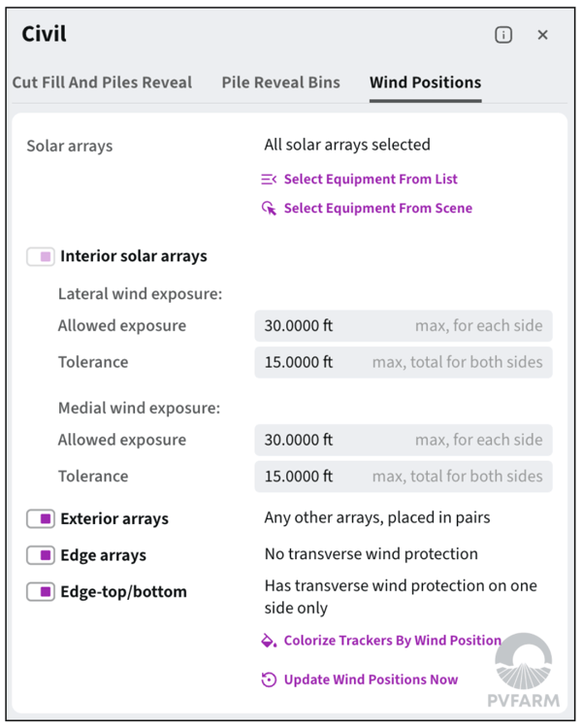The image size is (582, 728).
Task: Click Select Equipment From Scene link
Action: tap(378, 209)
